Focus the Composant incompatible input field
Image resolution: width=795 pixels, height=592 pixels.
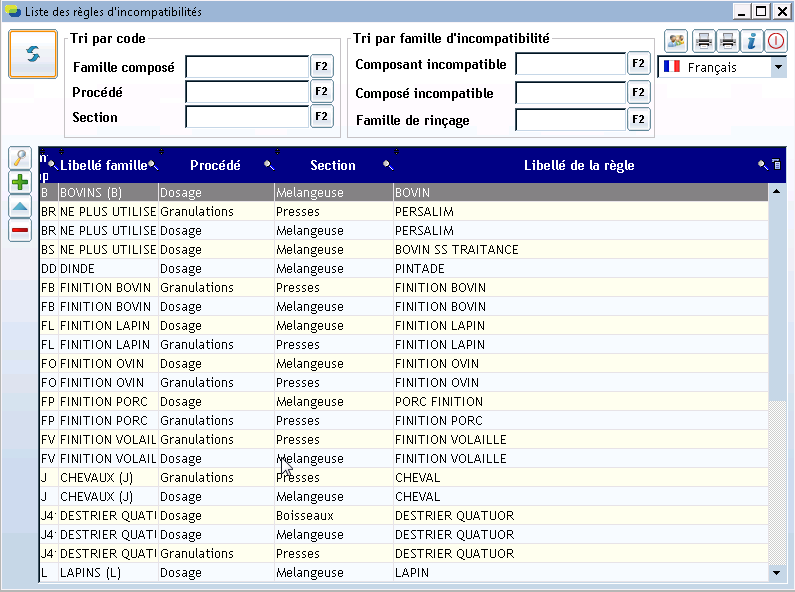(570, 64)
